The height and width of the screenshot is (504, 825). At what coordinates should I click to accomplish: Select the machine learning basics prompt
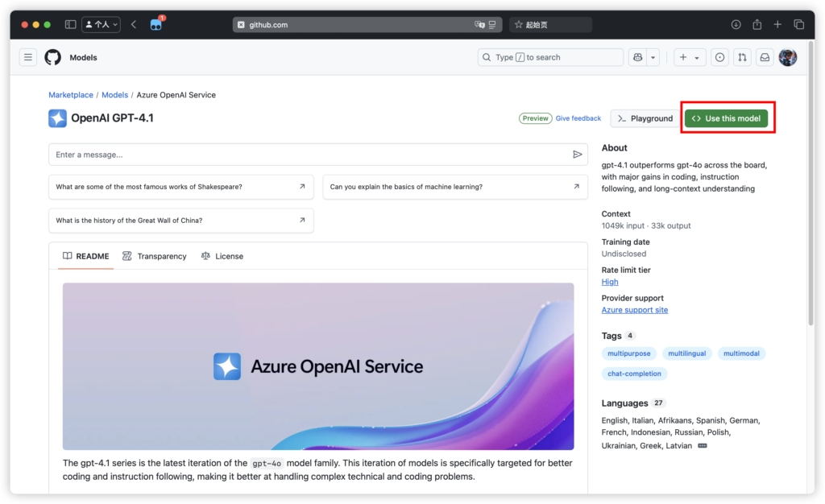coord(455,187)
